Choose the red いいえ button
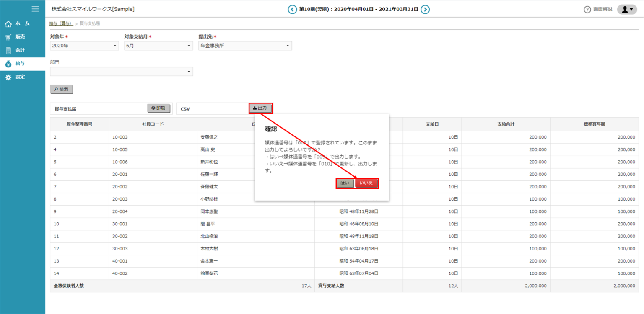 pyautogui.click(x=366, y=183)
